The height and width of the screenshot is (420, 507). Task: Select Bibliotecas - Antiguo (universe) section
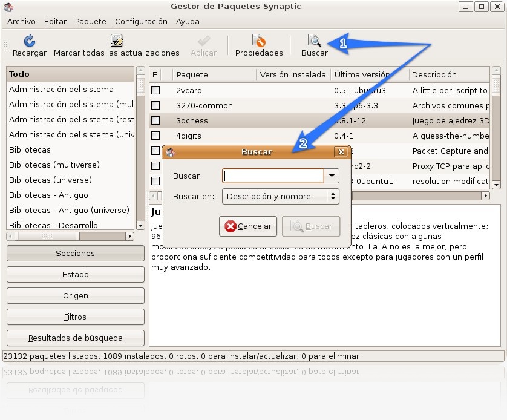pyautogui.click(x=70, y=210)
